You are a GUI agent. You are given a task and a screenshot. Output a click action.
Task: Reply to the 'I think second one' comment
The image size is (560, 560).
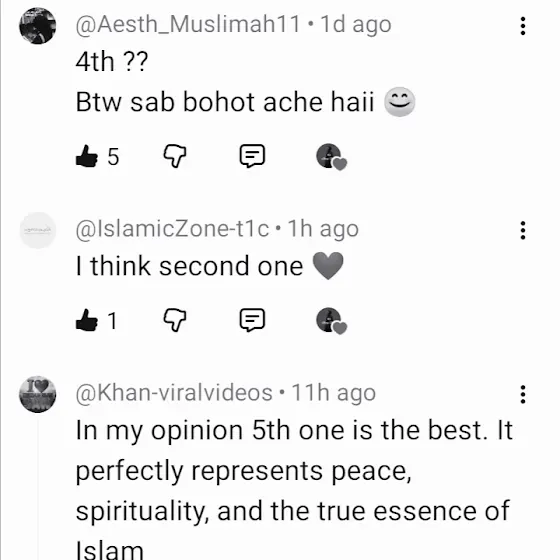(252, 319)
